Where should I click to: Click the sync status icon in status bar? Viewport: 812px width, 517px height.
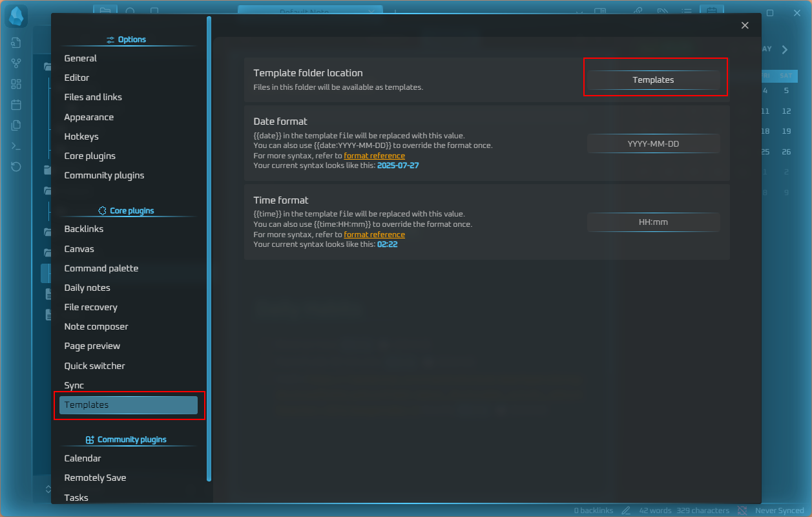pos(742,511)
